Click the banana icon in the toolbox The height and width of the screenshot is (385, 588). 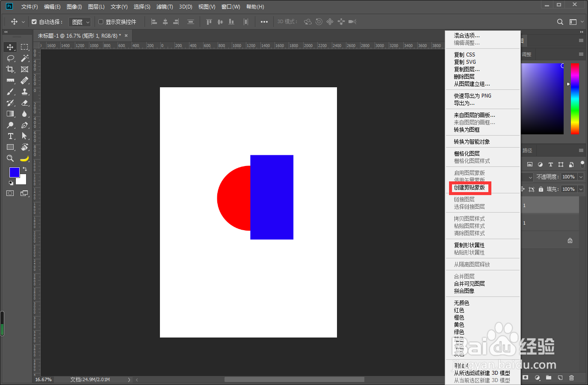pos(24,159)
